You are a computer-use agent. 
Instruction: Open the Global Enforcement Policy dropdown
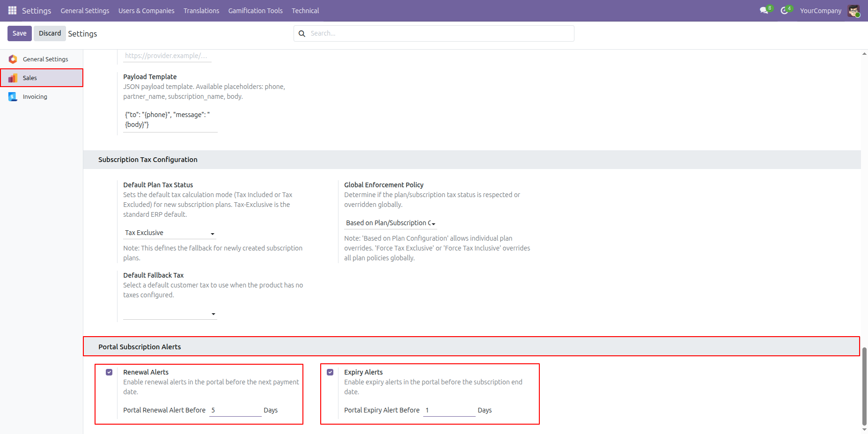[x=390, y=223]
